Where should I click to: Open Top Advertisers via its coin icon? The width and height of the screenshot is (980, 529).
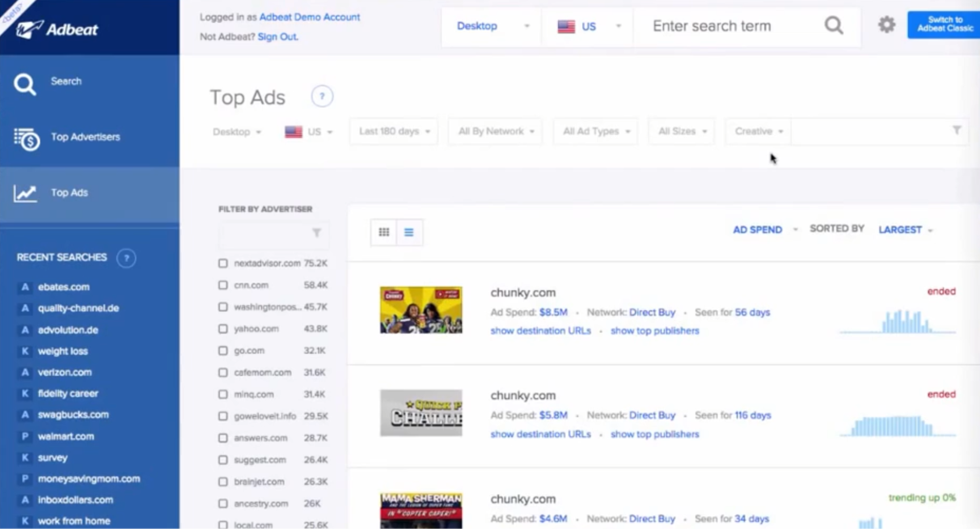pyautogui.click(x=26, y=139)
